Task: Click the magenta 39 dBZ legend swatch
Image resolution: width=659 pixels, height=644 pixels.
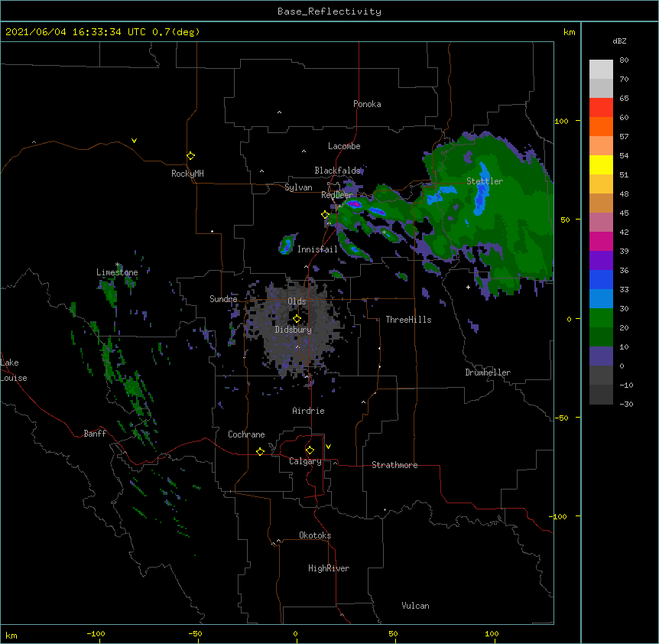Action: 601,241
